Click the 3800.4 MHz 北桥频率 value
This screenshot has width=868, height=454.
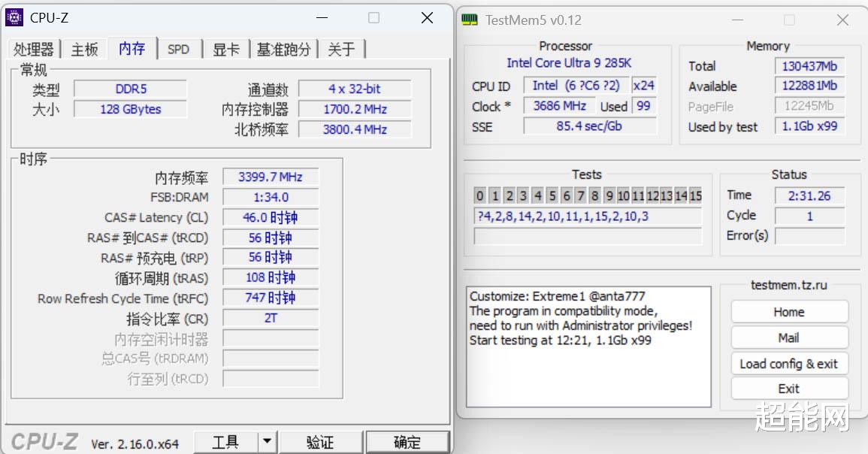(x=355, y=129)
